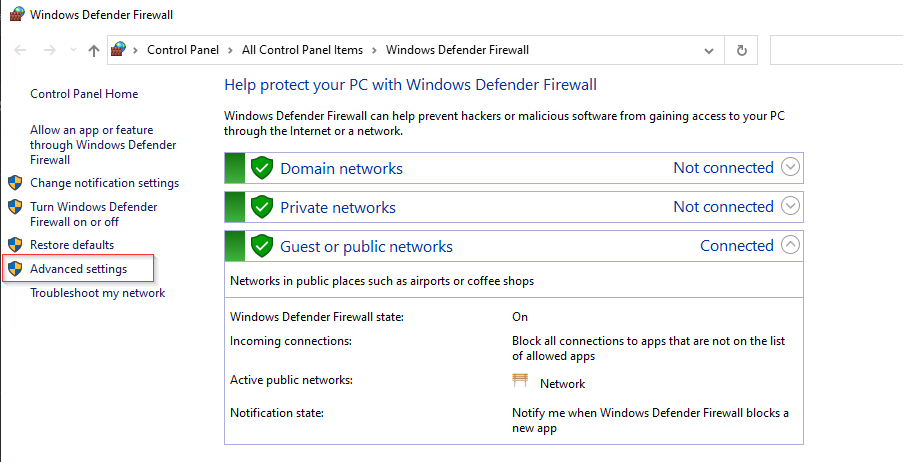903x462 pixels.
Task: Click the Incoming connections label
Action: click(291, 341)
